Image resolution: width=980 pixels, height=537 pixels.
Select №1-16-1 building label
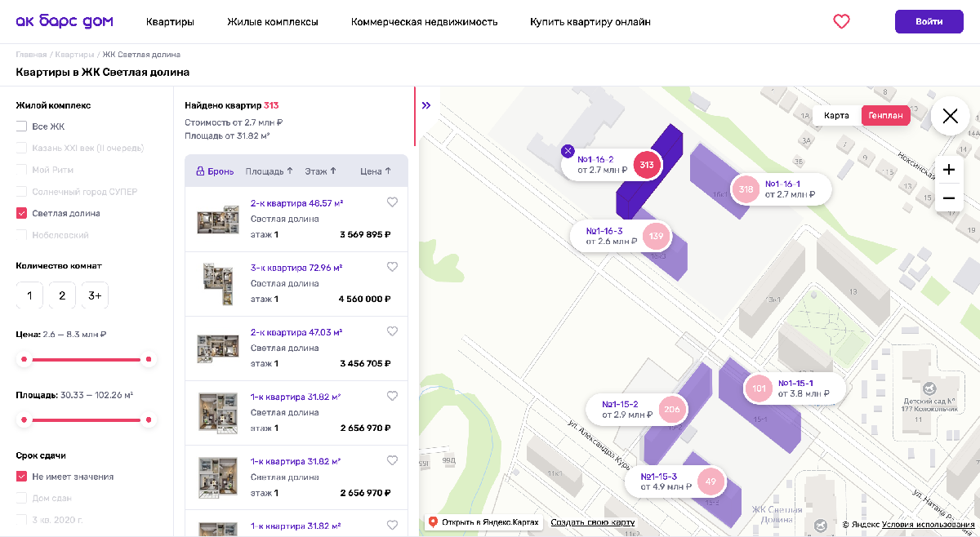[x=782, y=184]
